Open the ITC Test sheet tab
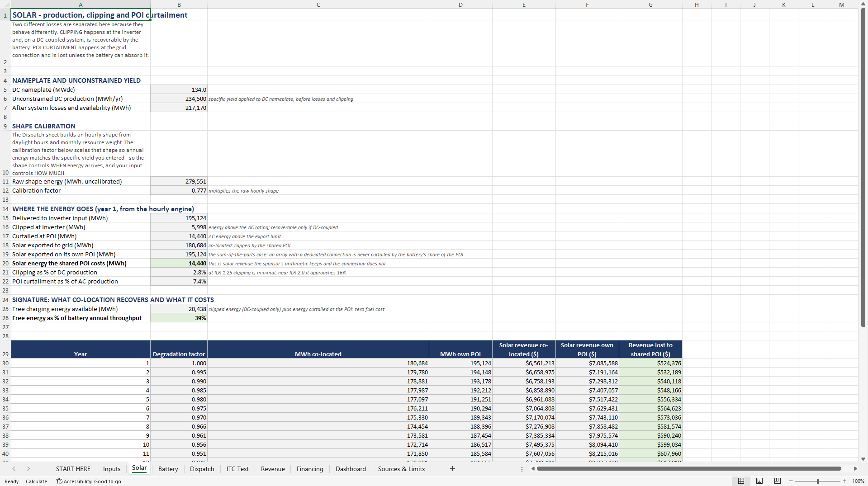Screen dimensions: 868x486 [237, 469]
